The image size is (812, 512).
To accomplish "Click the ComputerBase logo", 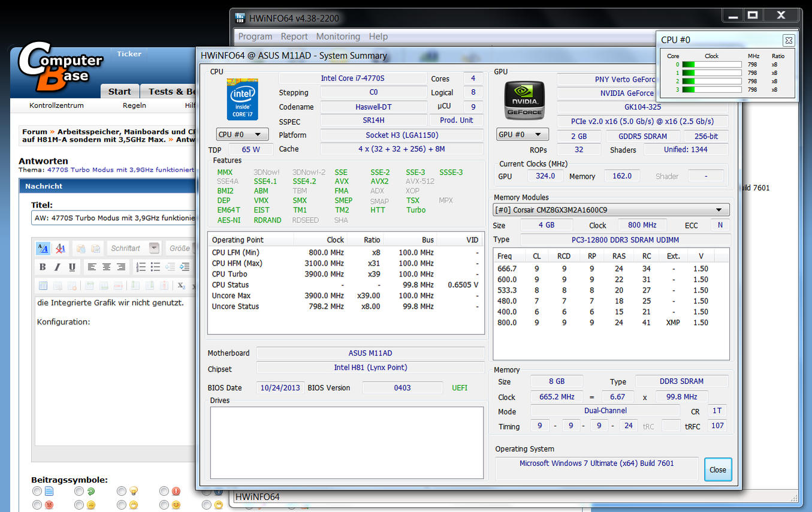I will click(x=60, y=67).
